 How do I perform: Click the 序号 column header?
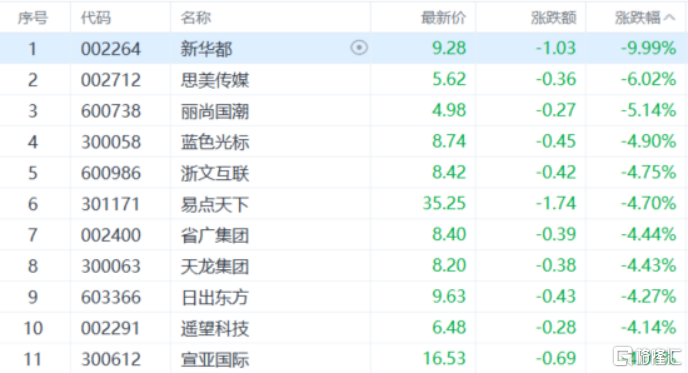pos(32,18)
